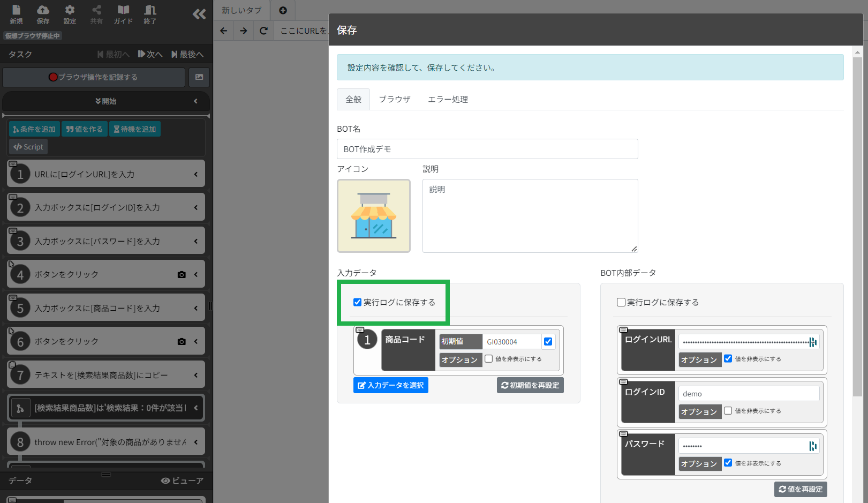
Task: Click camera icon on step 6 ボタンをクリック
Action: (182, 341)
